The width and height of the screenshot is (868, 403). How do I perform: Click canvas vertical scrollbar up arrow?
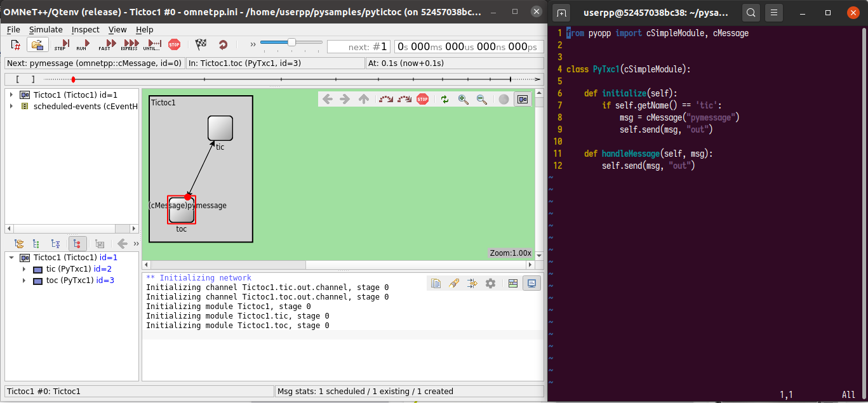[x=540, y=93]
